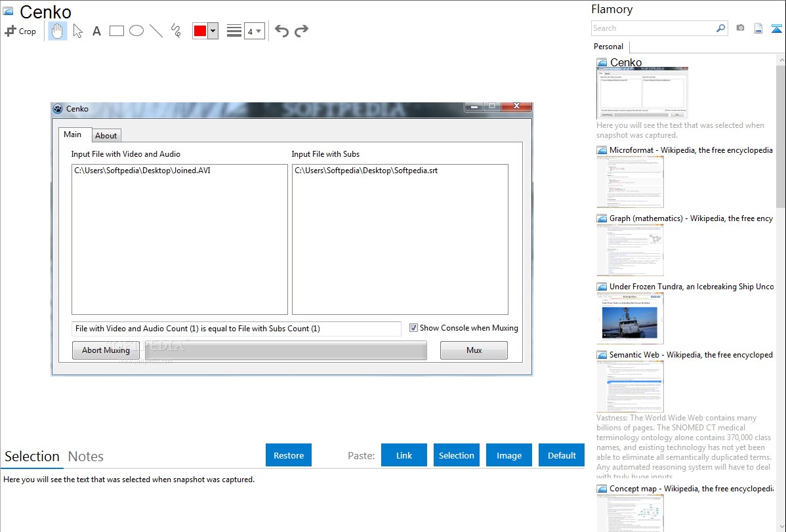Image resolution: width=786 pixels, height=532 pixels.
Task: Click the muxing progress bar
Action: tap(285, 350)
